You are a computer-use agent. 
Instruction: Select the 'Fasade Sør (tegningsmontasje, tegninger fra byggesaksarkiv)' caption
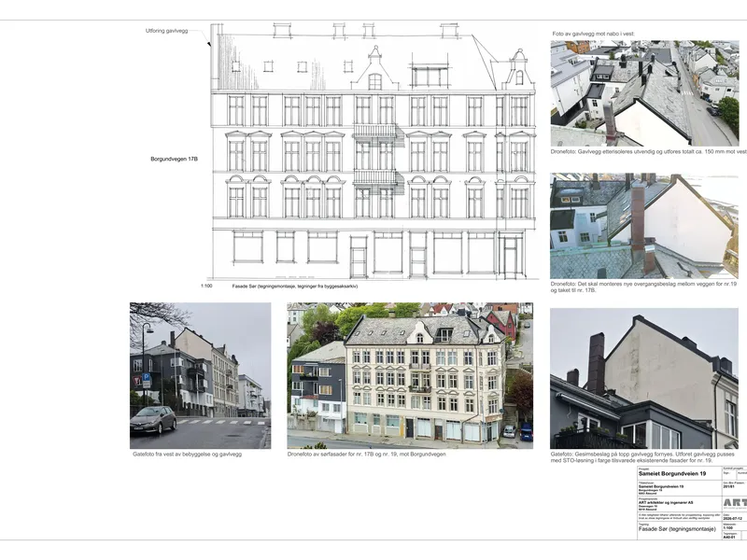(x=295, y=287)
